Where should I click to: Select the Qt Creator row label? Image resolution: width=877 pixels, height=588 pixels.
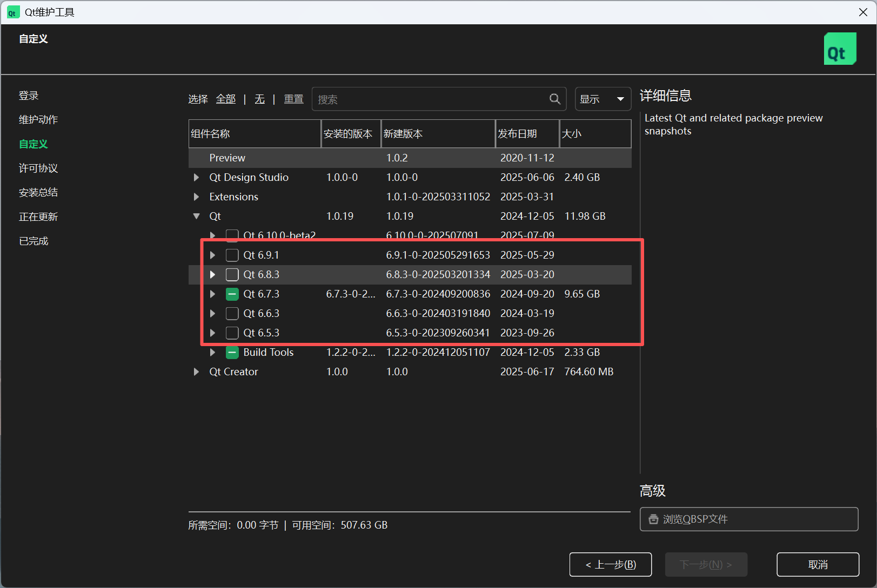click(x=234, y=371)
